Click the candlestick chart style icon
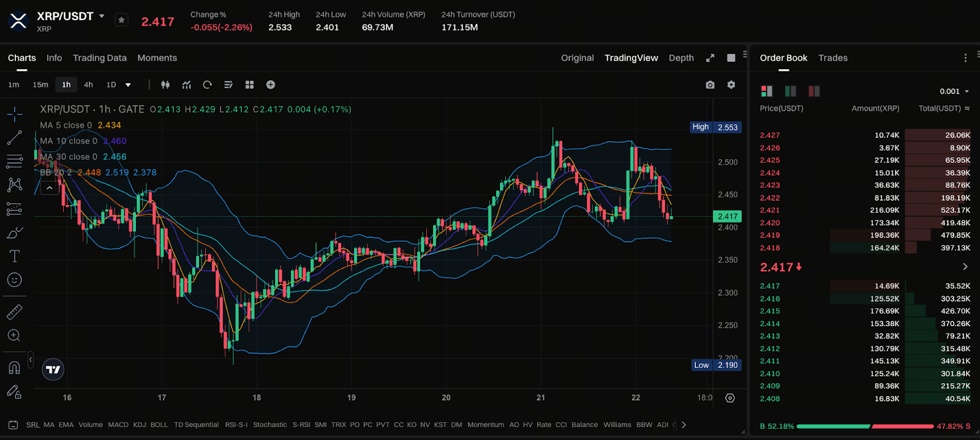 [165, 85]
